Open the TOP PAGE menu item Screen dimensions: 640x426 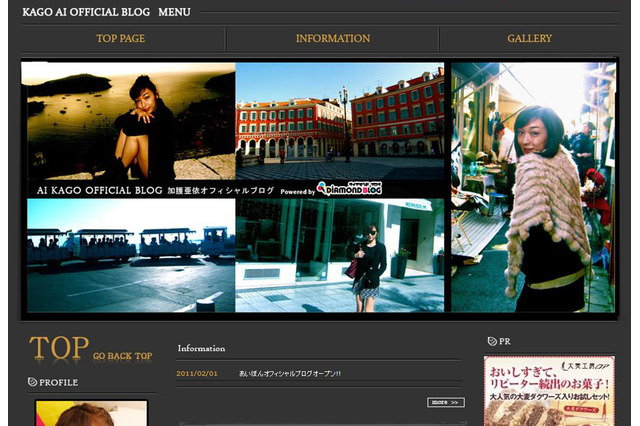(x=120, y=39)
